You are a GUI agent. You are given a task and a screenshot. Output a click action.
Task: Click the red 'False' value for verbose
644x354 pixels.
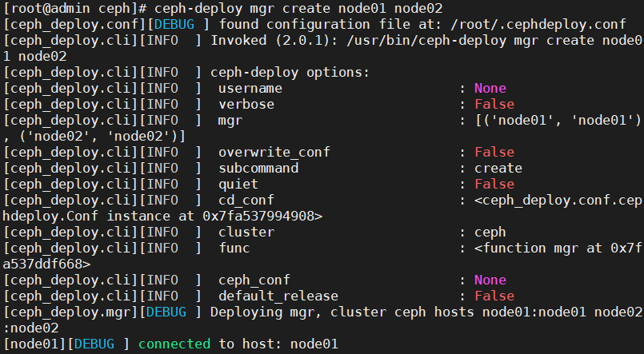pyautogui.click(x=494, y=104)
